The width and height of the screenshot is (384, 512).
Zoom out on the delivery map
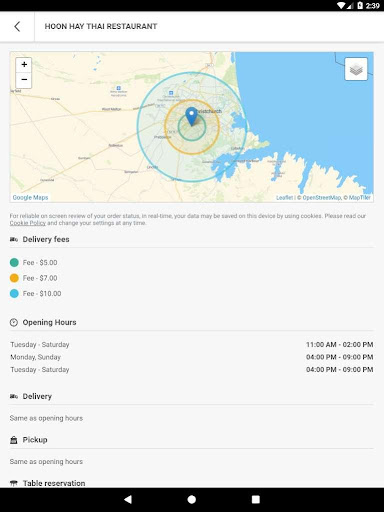(24, 80)
